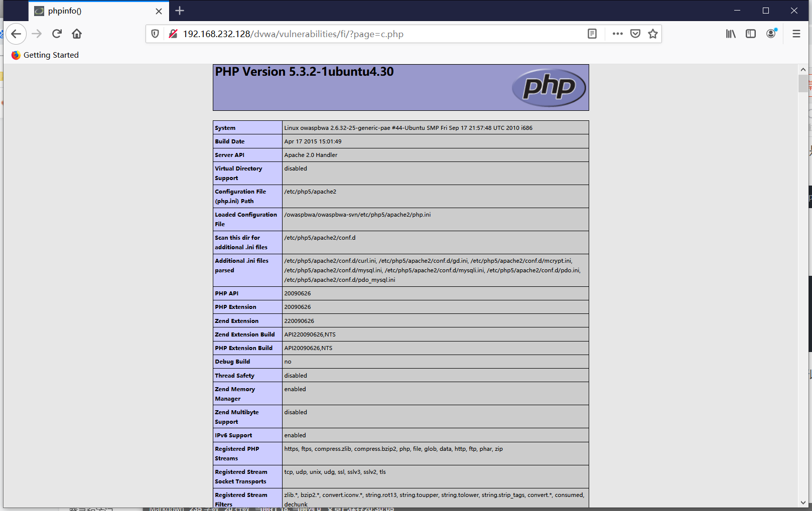Bookmark this page with the star

(x=653, y=34)
